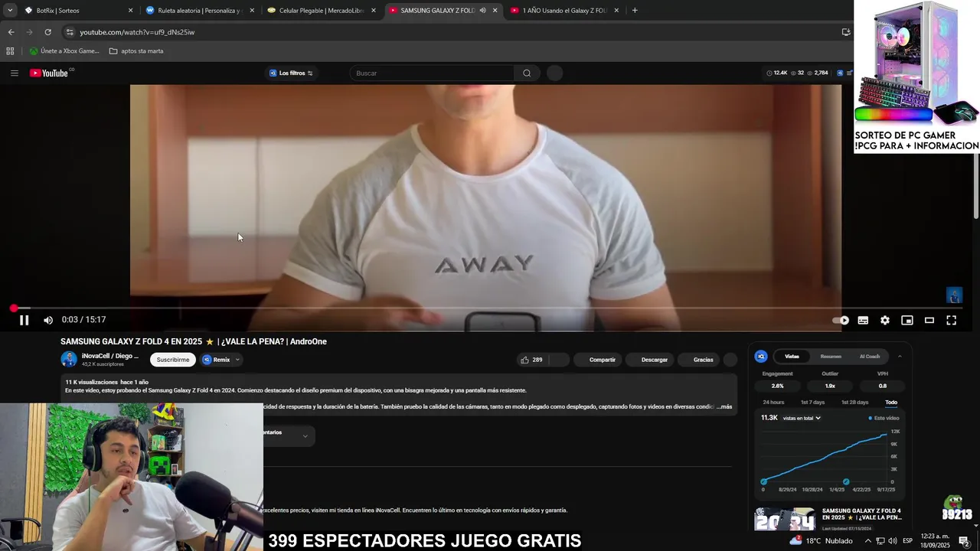Image resolution: width=980 pixels, height=551 pixels.
Task: Open more actions next to Gracias
Action: pos(730,360)
